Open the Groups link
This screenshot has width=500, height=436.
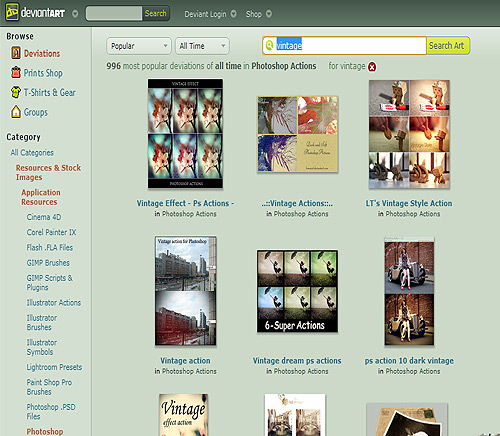pos(36,112)
